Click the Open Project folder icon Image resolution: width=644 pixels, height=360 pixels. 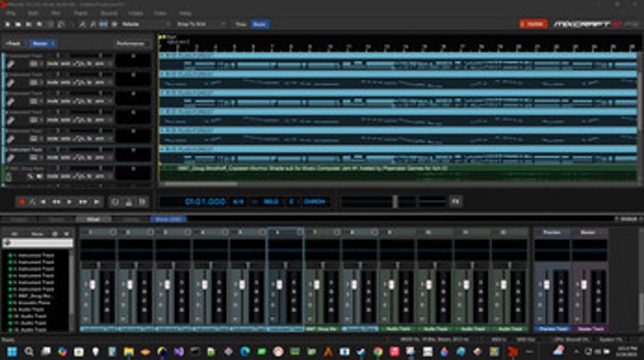18,25
